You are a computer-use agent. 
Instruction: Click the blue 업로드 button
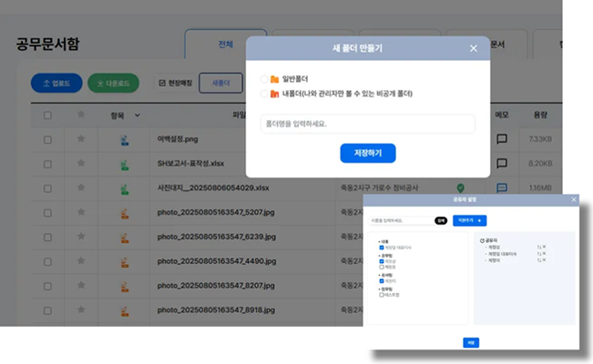click(56, 84)
